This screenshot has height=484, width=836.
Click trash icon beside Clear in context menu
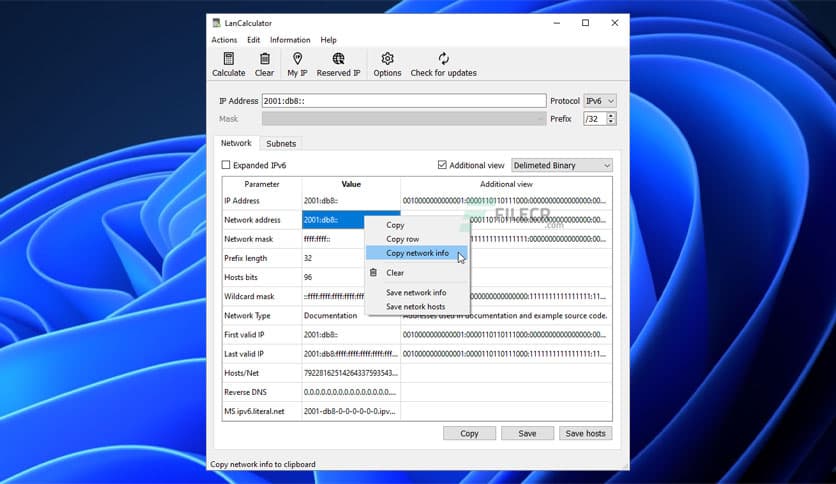(x=373, y=272)
